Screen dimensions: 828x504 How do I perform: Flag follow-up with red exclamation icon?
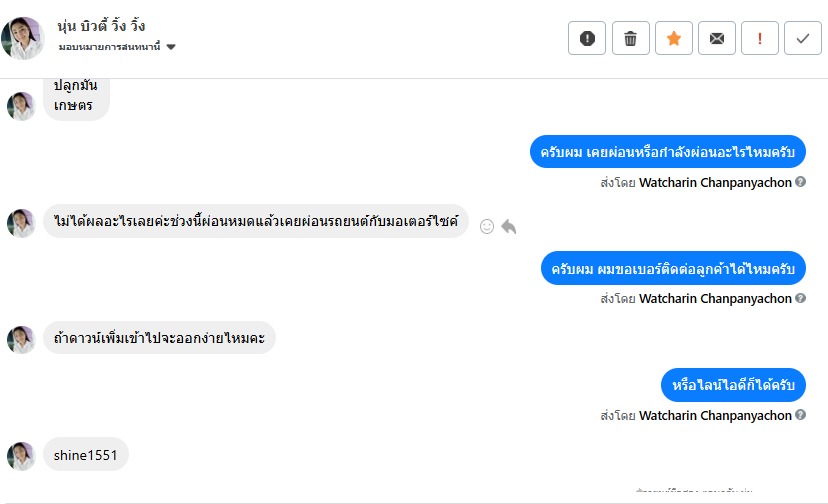pos(760,38)
